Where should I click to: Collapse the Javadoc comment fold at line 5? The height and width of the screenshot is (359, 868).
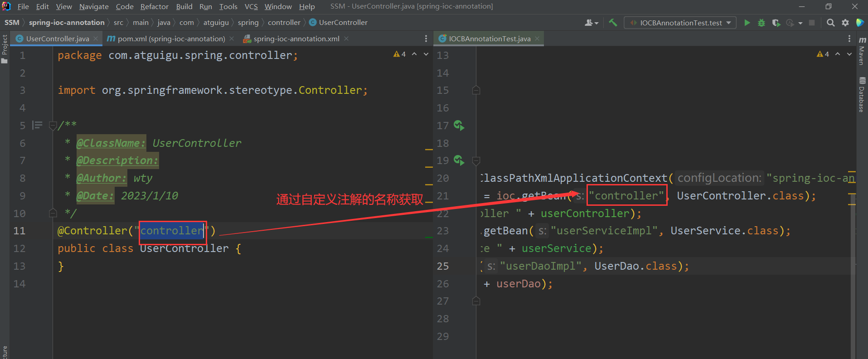coord(53,126)
